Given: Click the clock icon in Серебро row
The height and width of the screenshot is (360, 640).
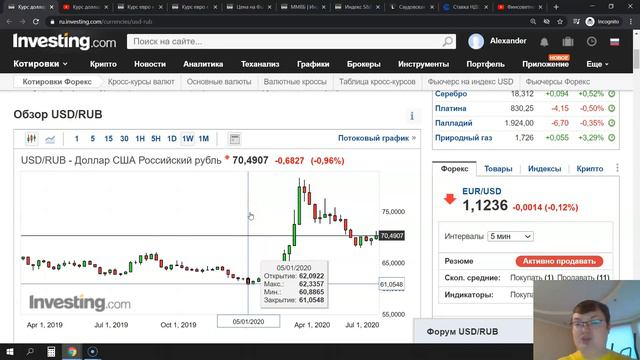Looking at the screenshot, I should (611, 94).
